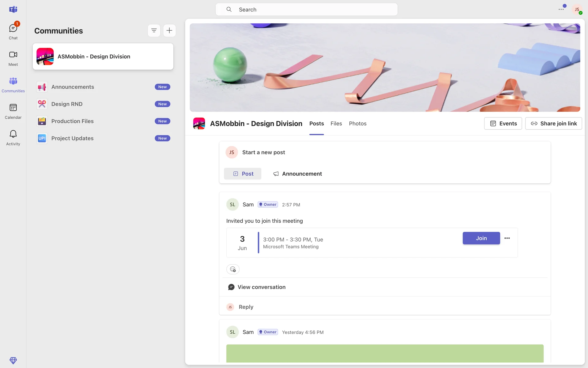Click the Share join link button
This screenshot has height=368, width=588.
(553, 124)
